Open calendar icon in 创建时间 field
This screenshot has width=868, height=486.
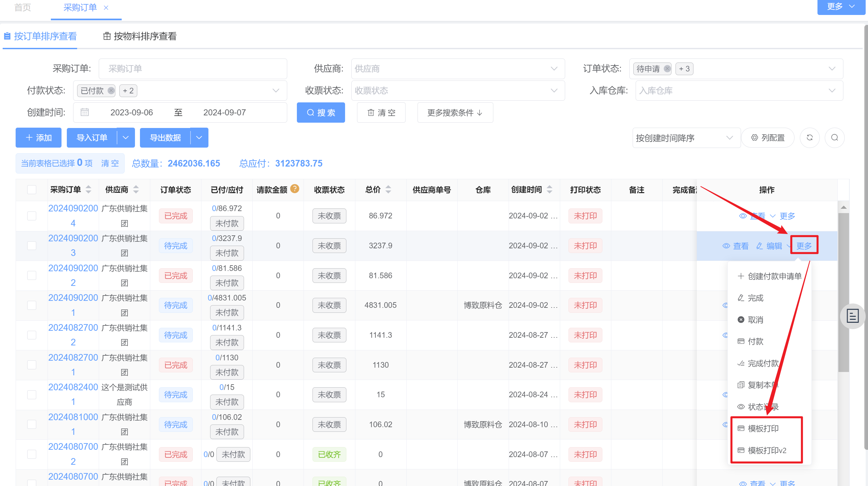(x=84, y=112)
